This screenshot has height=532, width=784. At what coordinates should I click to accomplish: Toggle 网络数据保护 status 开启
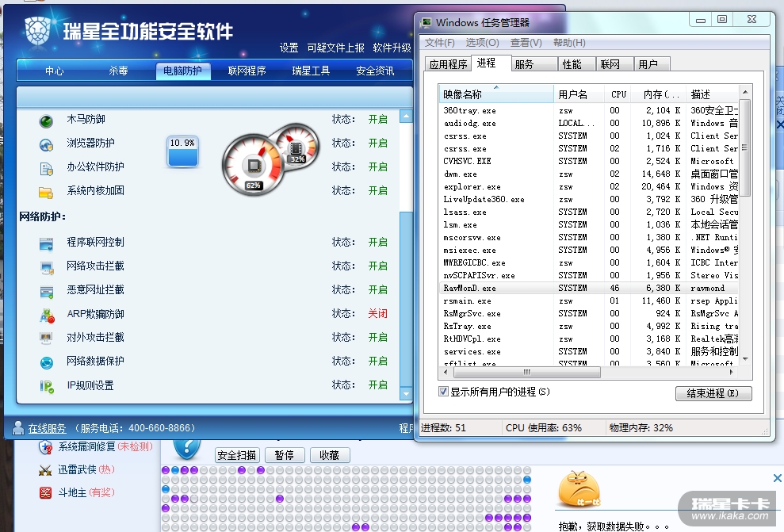click(377, 361)
